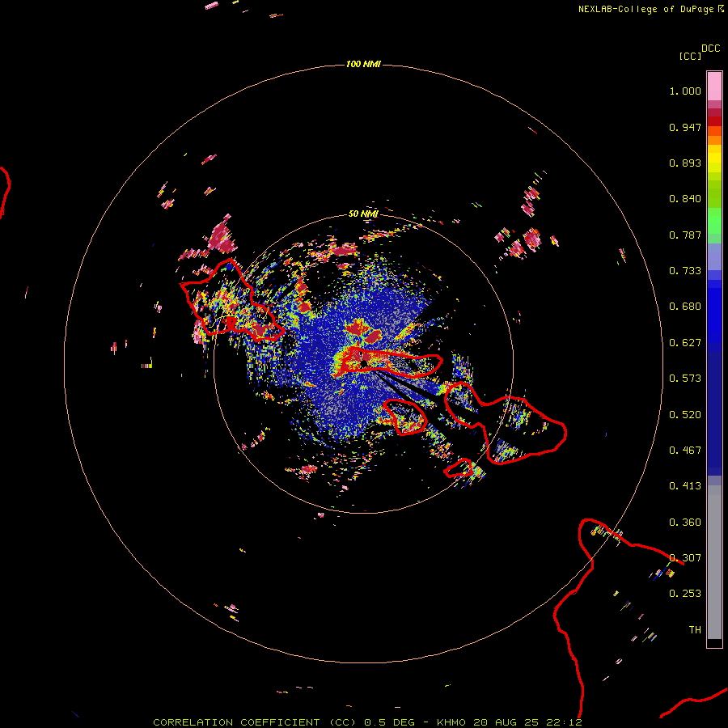Click the 0.840 color scale value
The image size is (728, 728).
coord(685,199)
